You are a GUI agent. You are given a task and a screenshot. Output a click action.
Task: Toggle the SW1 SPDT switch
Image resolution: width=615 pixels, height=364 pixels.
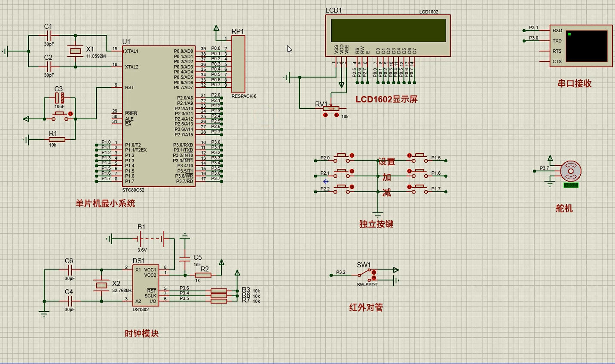[366, 273]
